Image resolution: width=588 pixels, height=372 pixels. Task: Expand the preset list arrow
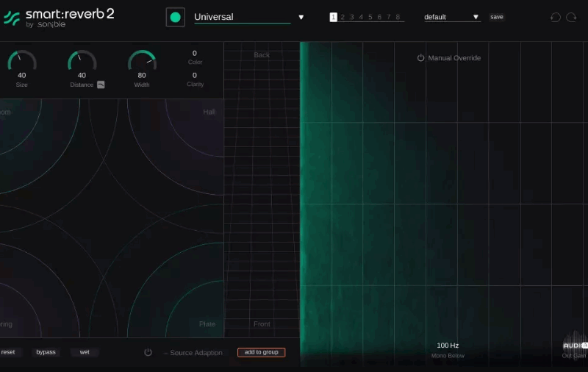(x=476, y=17)
